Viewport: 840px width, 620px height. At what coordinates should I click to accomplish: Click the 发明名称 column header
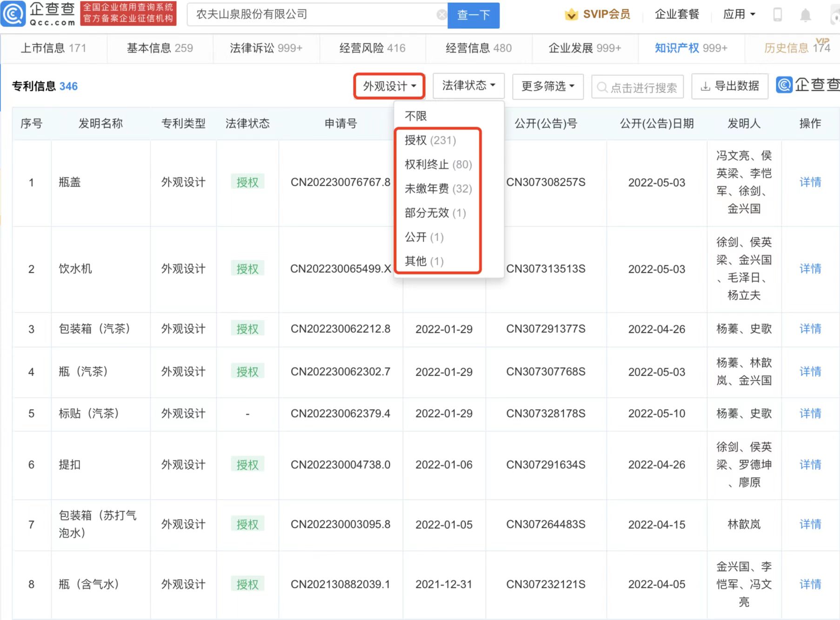point(100,123)
